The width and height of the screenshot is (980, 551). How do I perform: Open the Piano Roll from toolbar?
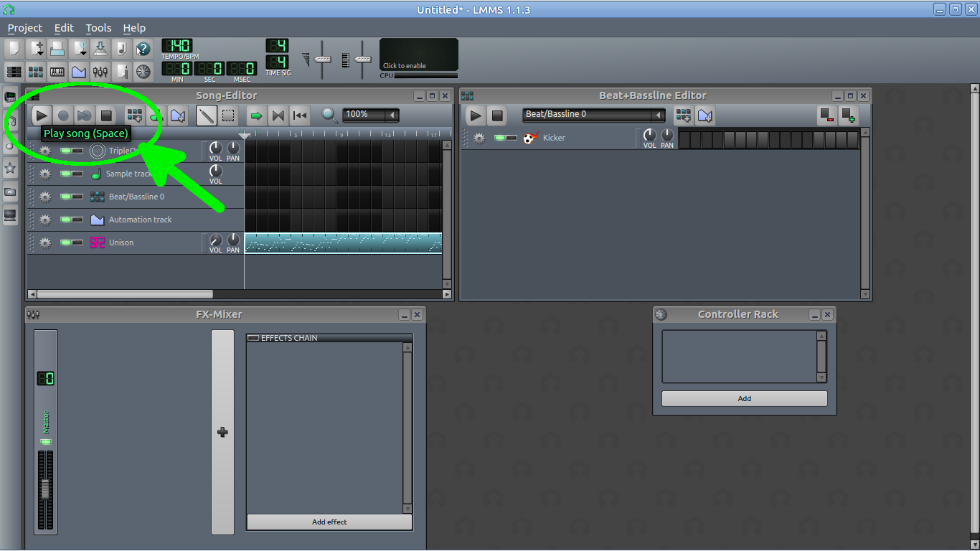[57, 71]
